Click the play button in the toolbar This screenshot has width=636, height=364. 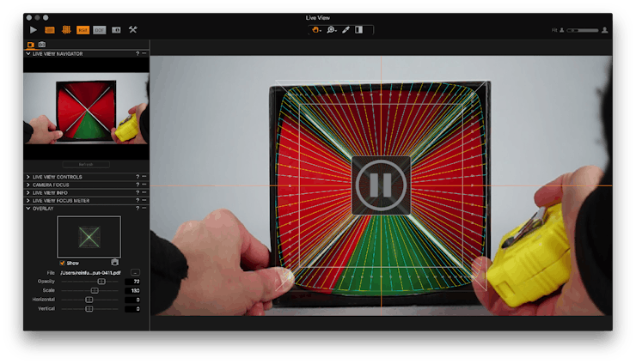pyautogui.click(x=34, y=29)
